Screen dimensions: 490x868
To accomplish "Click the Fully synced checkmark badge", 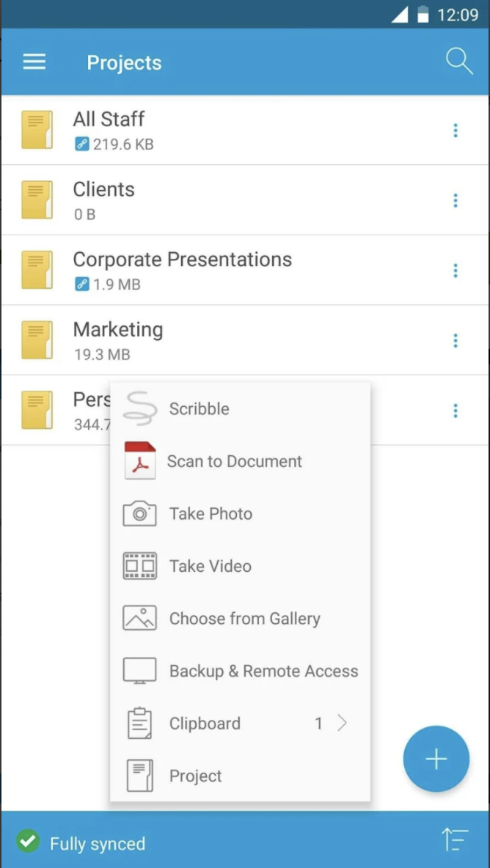I will click(x=28, y=843).
